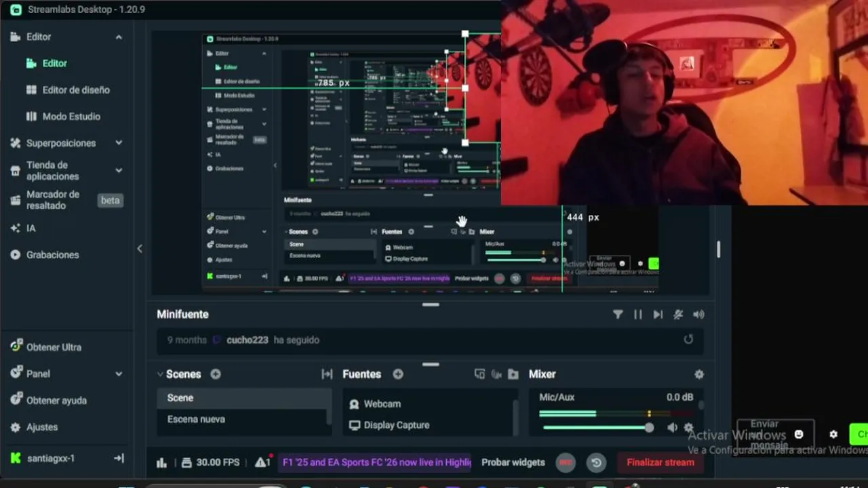Screen dimensions: 868x488
Task: Click the santiagxx-1 Kick account icon
Action: tap(16, 458)
